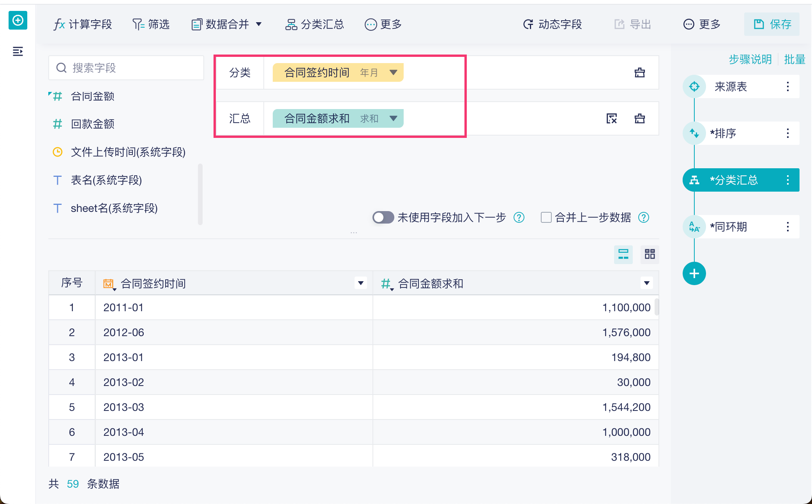
Task: Switch to the grid view icon
Action: [x=650, y=254]
